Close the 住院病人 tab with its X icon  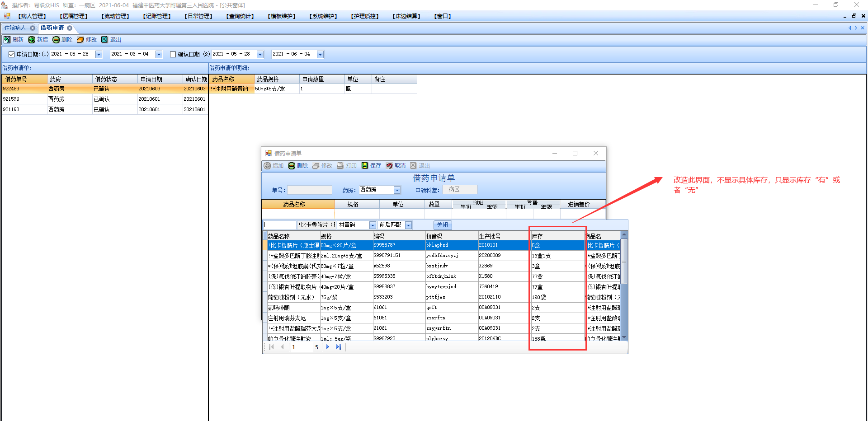33,28
